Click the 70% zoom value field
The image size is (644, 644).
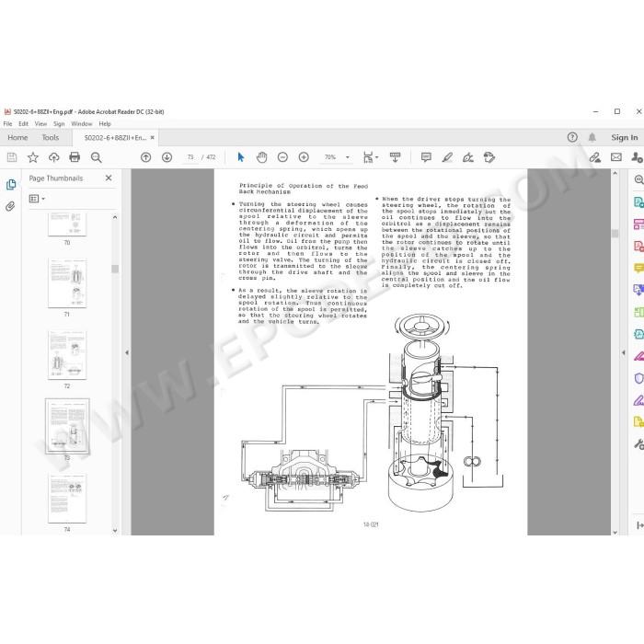(x=330, y=157)
